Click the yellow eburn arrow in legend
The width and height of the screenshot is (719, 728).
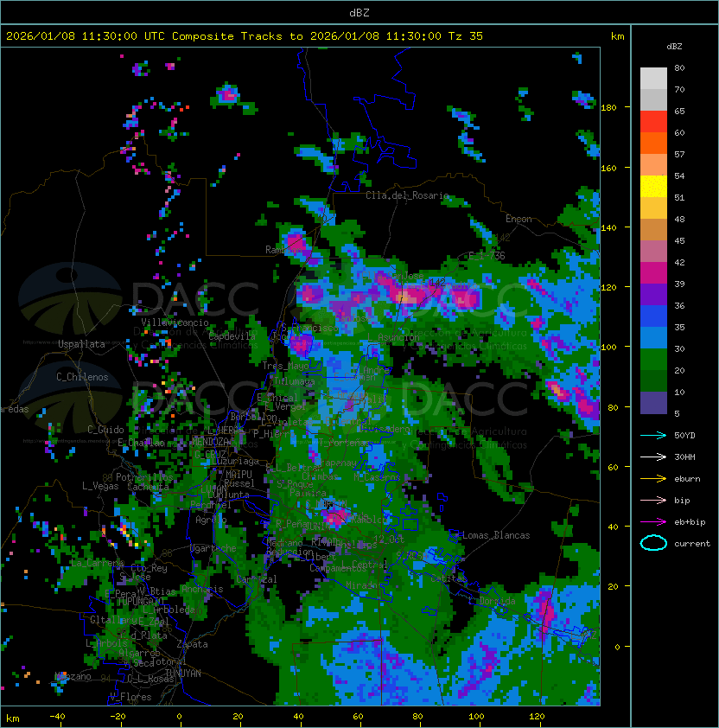[x=653, y=479]
